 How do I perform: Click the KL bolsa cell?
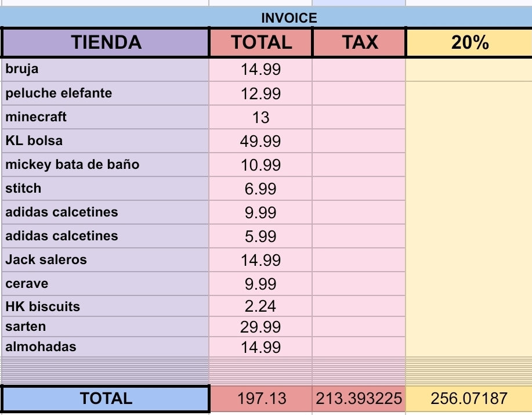106,141
